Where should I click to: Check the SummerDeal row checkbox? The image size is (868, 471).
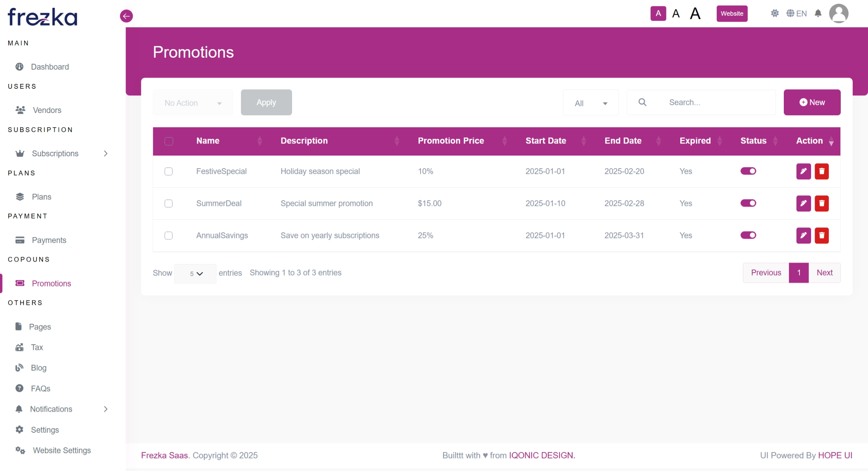click(168, 203)
